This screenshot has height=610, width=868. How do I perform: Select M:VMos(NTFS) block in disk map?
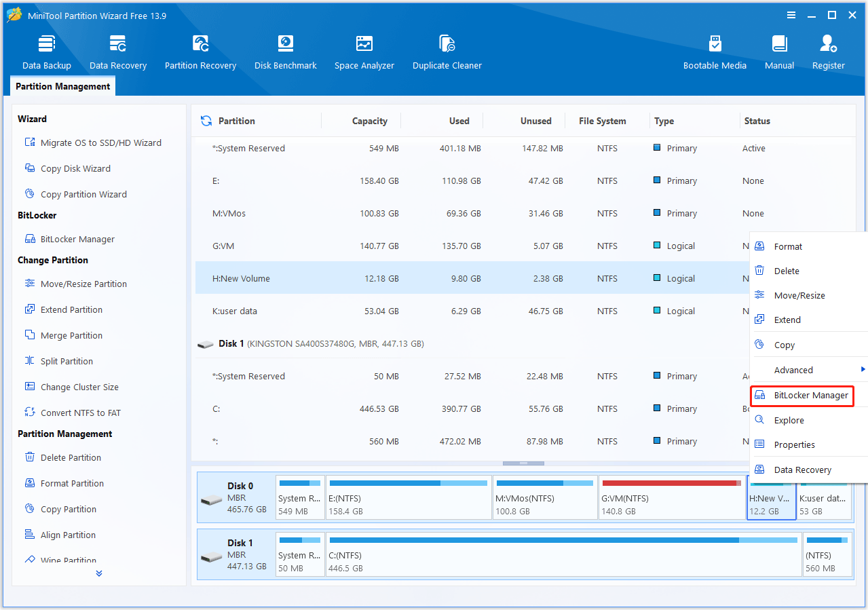(545, 497)
